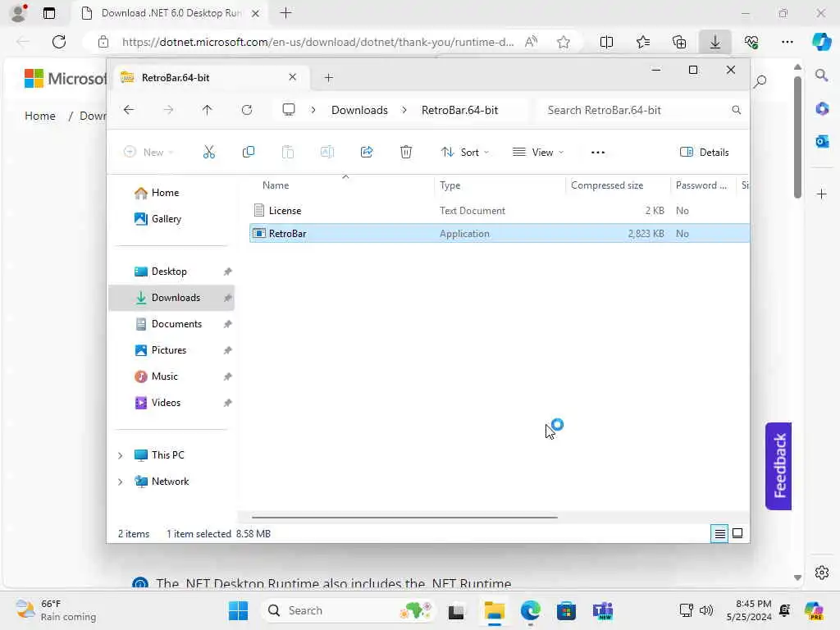This screenshot has height=630, width=840.
Task: Click Home breadcrumb link on Microsoft page
Action: (x=40, y=116)
